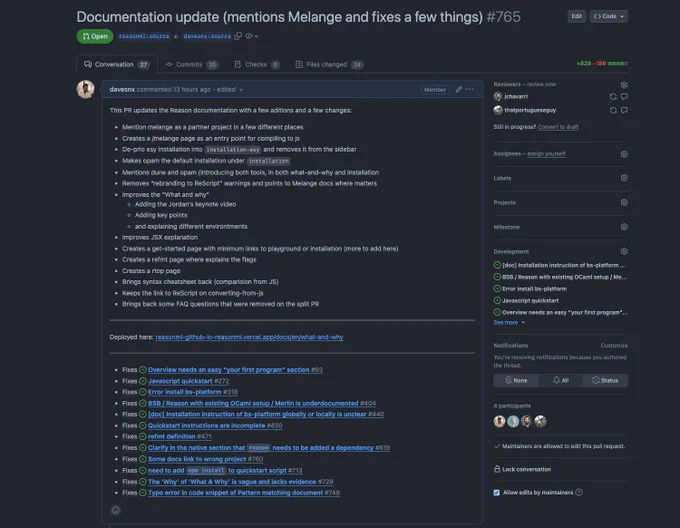The image size is (680, 528).
Task: Open issue Error install bs-platform #318 in comment
Action: click(x=193, y=392)
